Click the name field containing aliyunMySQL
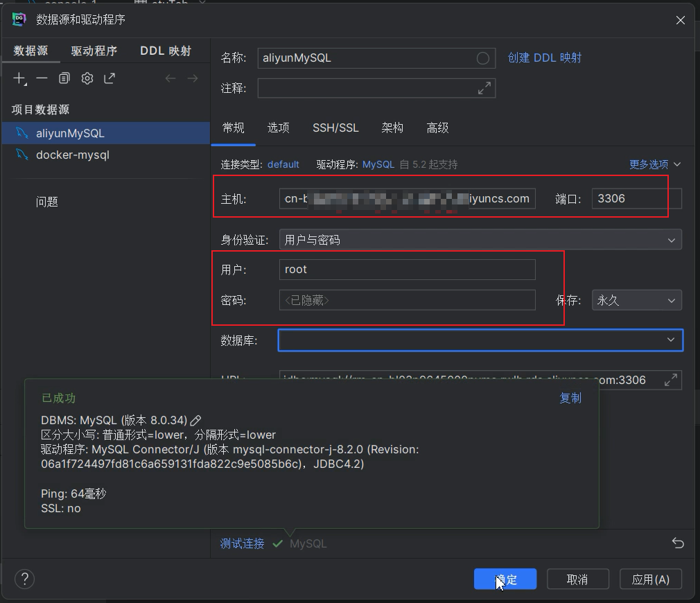 [x=376, y=58]
